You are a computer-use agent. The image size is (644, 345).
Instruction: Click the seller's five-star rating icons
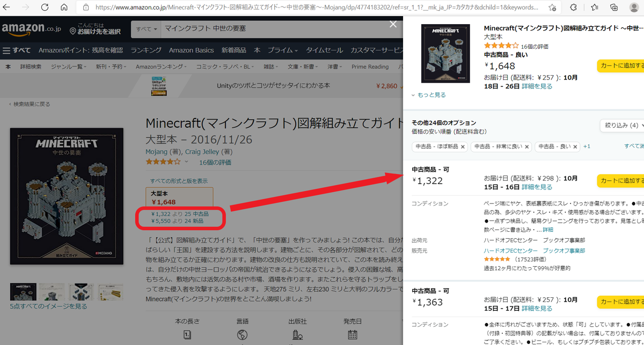coord(498,259)
